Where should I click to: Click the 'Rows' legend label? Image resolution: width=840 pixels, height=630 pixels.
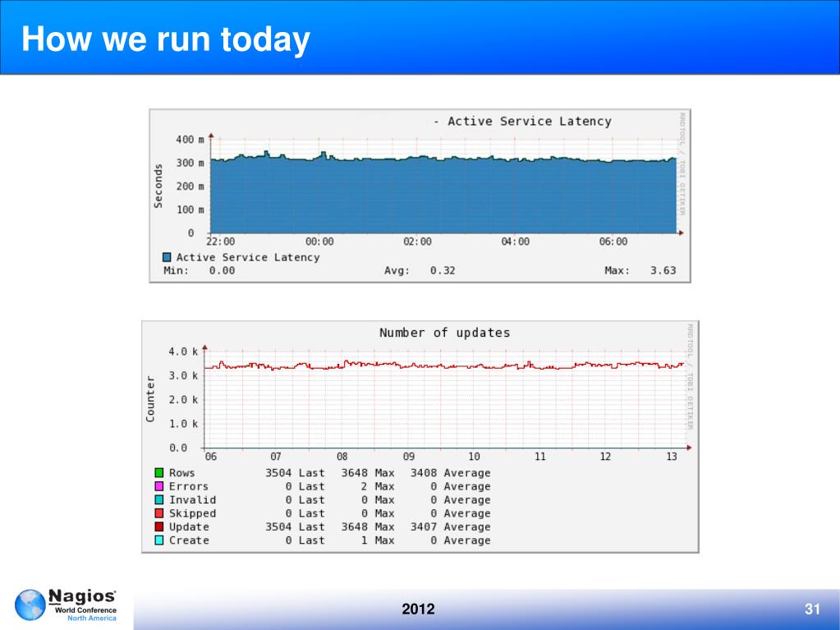click(x=182, y=473)
